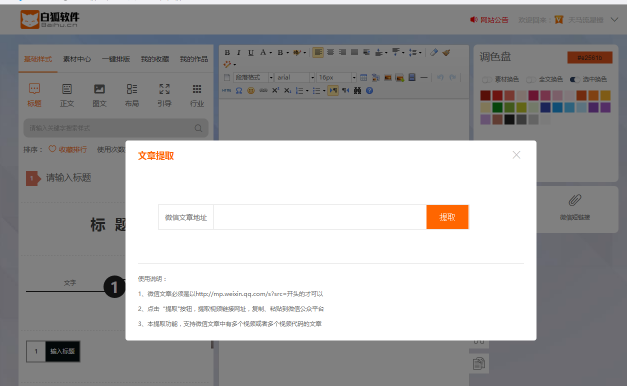Viewport: 627px width, 386px height.
Task: Click the 白狐软件 logo
Action: pos(50,19)
